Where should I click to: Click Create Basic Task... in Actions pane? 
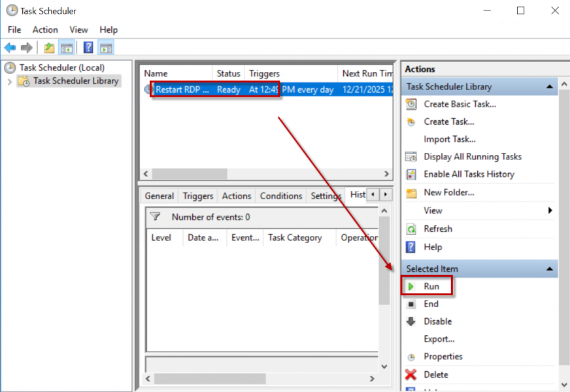tap(460, 104)
